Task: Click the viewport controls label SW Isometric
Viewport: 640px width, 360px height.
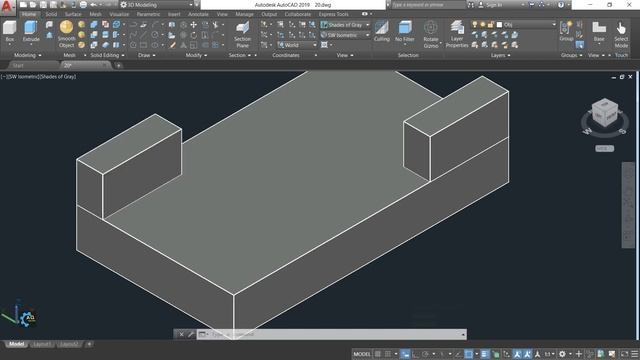Action: point(22,77)
